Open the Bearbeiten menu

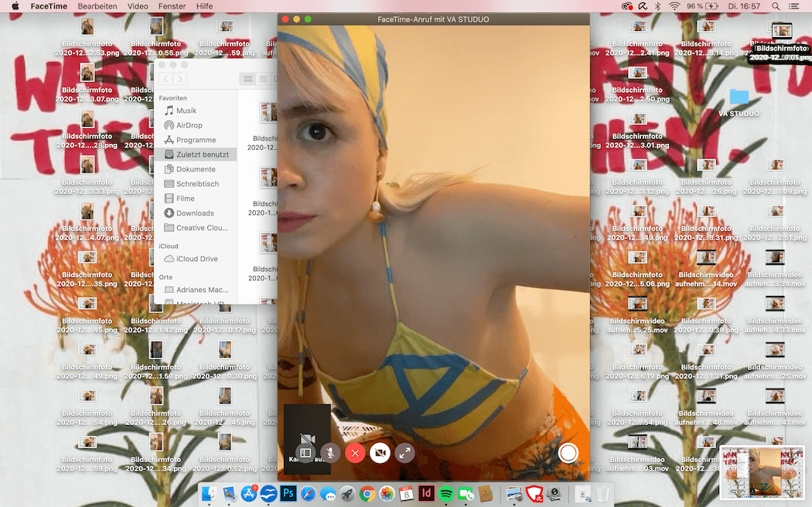click(97, 6)
